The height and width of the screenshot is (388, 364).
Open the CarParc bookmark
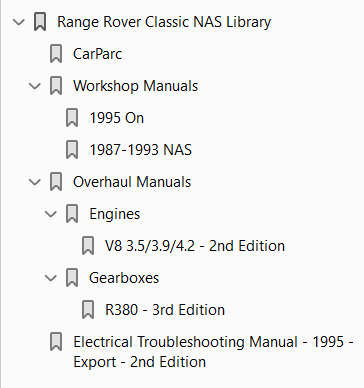[x=98, y=54]
